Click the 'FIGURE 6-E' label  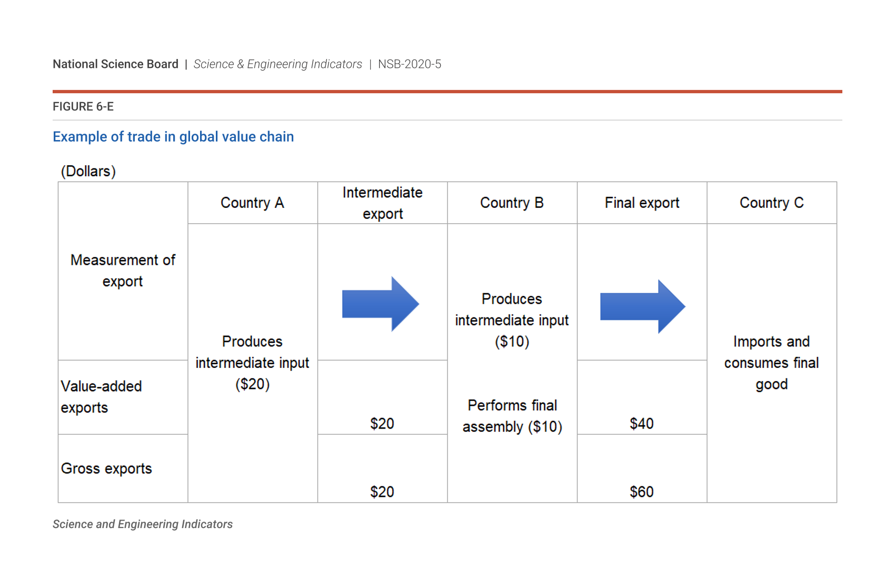click(83, 107)
